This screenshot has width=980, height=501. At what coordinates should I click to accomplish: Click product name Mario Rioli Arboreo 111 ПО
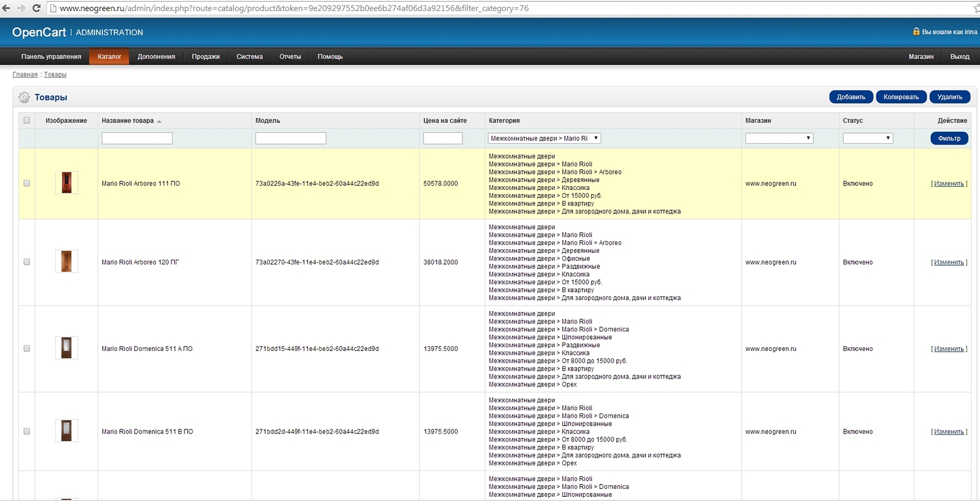pyautogui.click(x=141, y=184)
